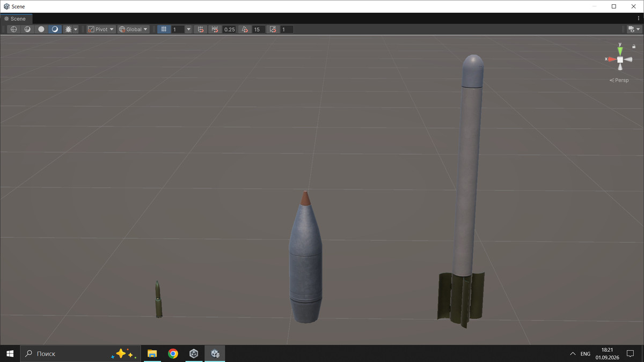
Task: Switch the ENG input language
Action: coord(586,354)
